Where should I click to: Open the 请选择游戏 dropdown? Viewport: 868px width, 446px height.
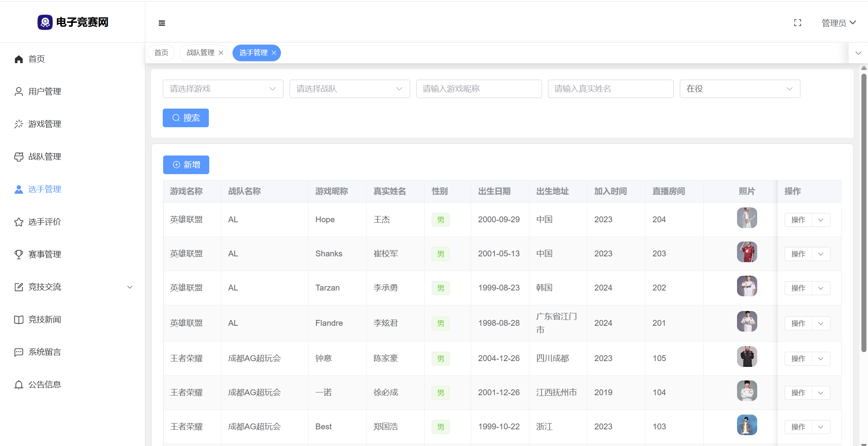pyautogui.click(x=223, y=89)
